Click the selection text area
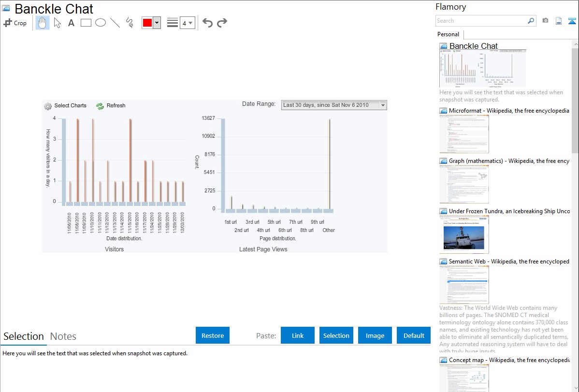The width and height of the screenshot is (579, 392). pos(215,369)
